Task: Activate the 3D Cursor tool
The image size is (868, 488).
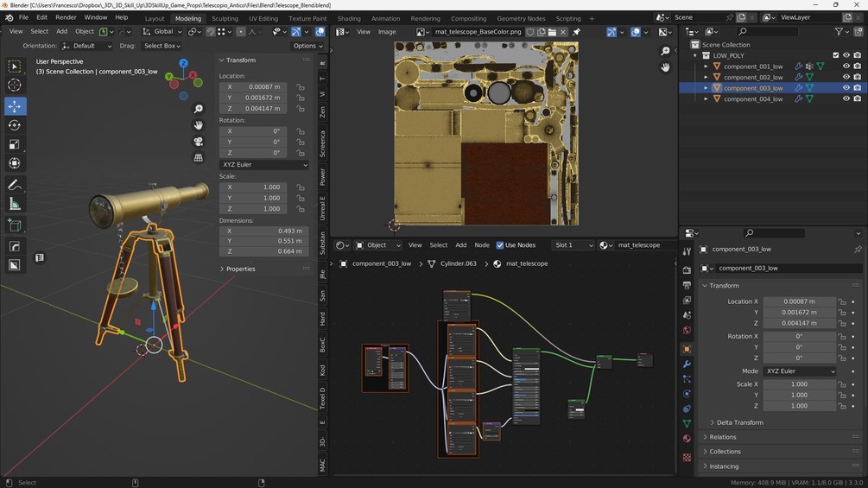Action: 15,85
